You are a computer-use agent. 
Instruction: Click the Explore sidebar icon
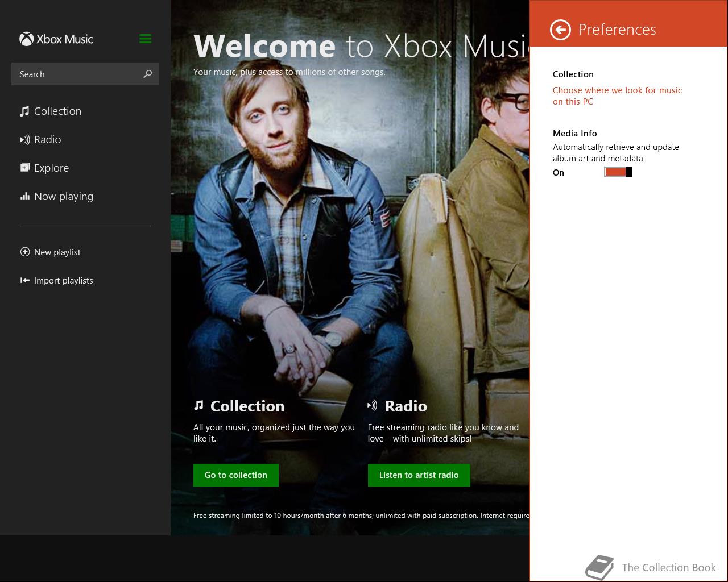tap(25, 168)
